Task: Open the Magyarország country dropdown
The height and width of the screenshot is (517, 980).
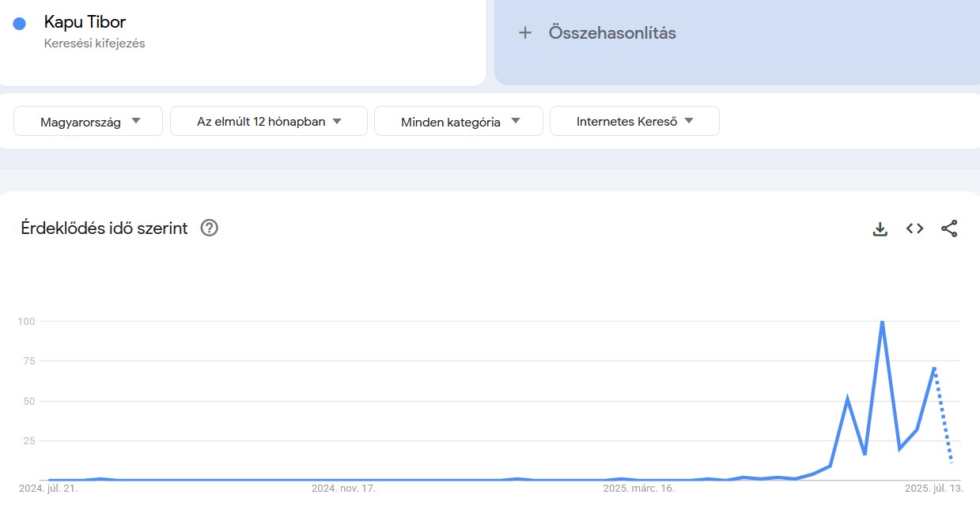Action: click(88, 121)
